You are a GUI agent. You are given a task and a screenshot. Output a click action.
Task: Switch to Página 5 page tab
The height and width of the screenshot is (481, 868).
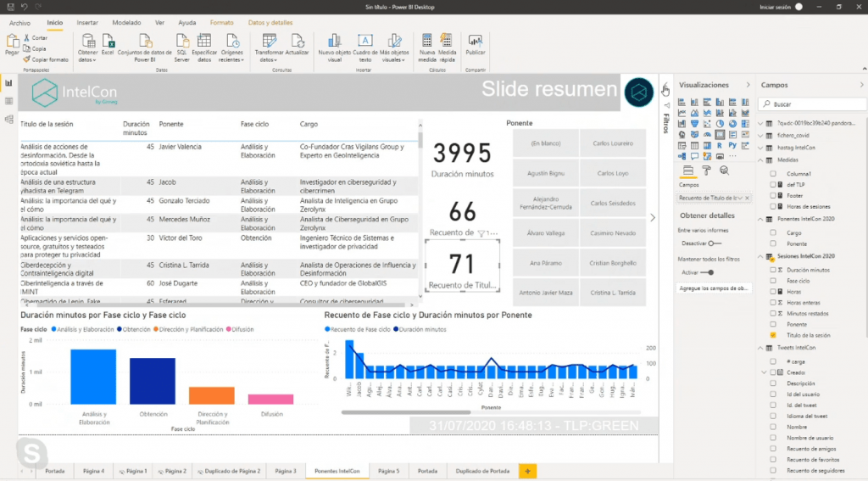[388, 471]
